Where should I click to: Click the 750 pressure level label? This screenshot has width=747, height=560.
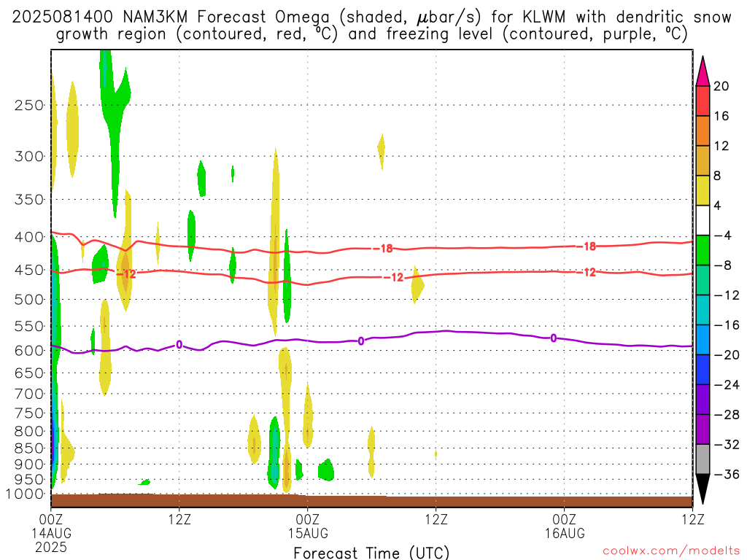(29, 413)
